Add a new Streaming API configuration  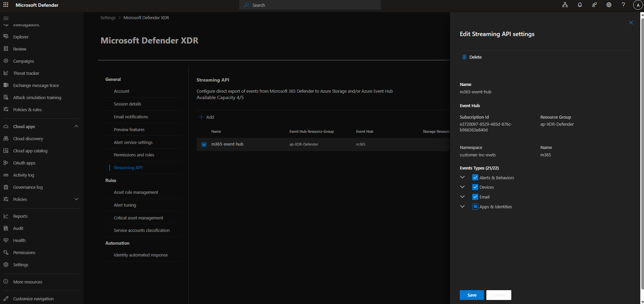206,117
